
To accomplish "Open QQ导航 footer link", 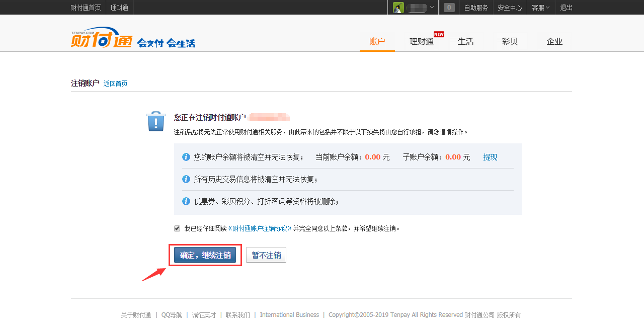I will 172,315.
